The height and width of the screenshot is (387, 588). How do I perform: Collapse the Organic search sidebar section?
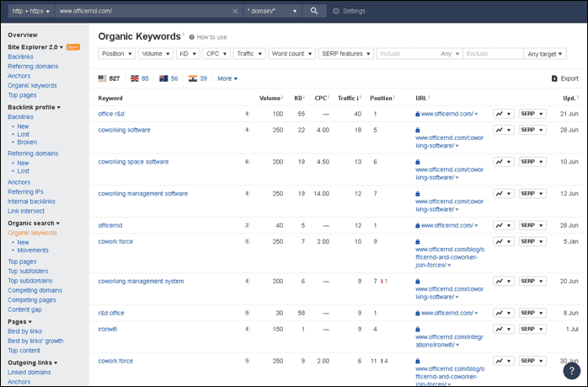click(x=34, y=223)
